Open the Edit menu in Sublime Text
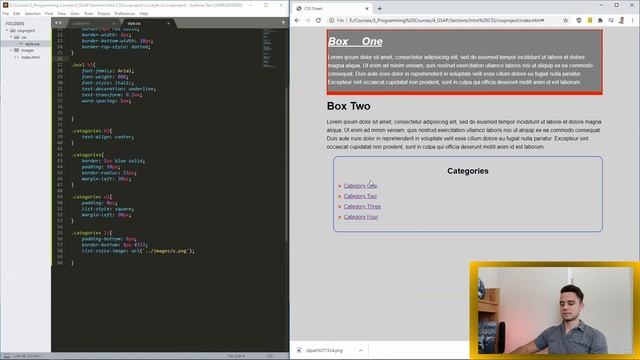The height and width of the screenshot is (360, 640). pyautogui.click(x=16, y=13)
